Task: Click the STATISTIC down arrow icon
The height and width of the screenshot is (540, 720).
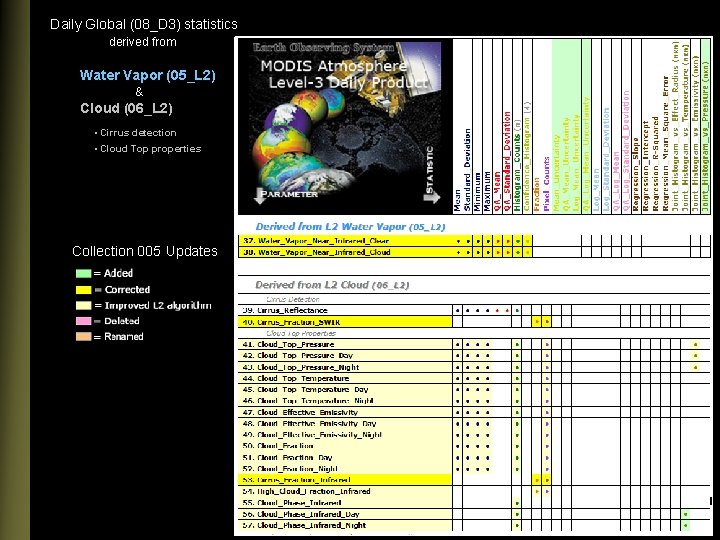Action: click(x=432, y=196)
